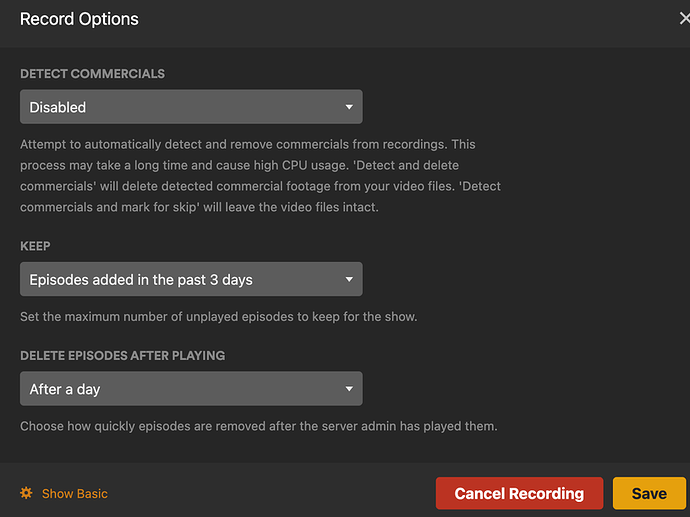690x517 pixels.
Task: Click the DELETE EPISODES AFTER PLAYING label
Action: [122, 355]
